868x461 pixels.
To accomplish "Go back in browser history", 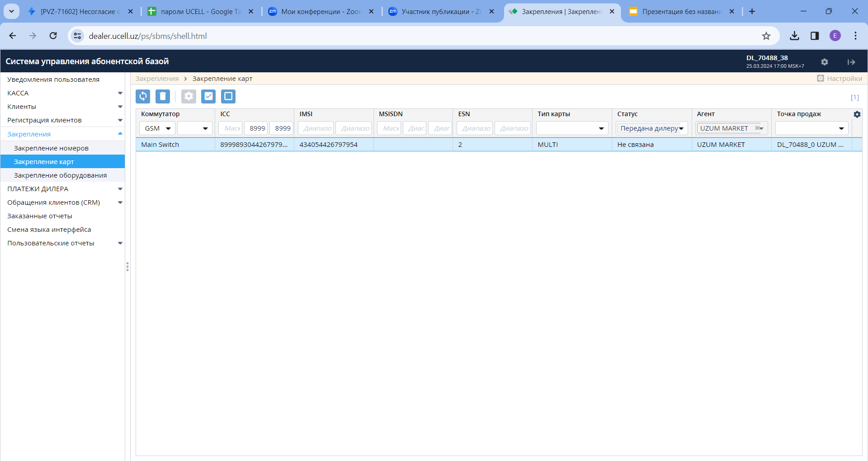I will point(13,36).
